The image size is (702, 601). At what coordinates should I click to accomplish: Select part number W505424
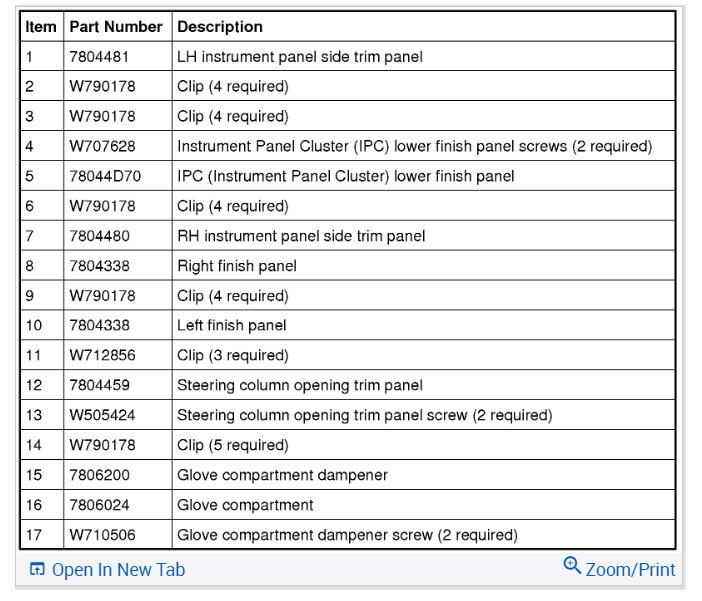pyautogui.click(x=103, y=415)
